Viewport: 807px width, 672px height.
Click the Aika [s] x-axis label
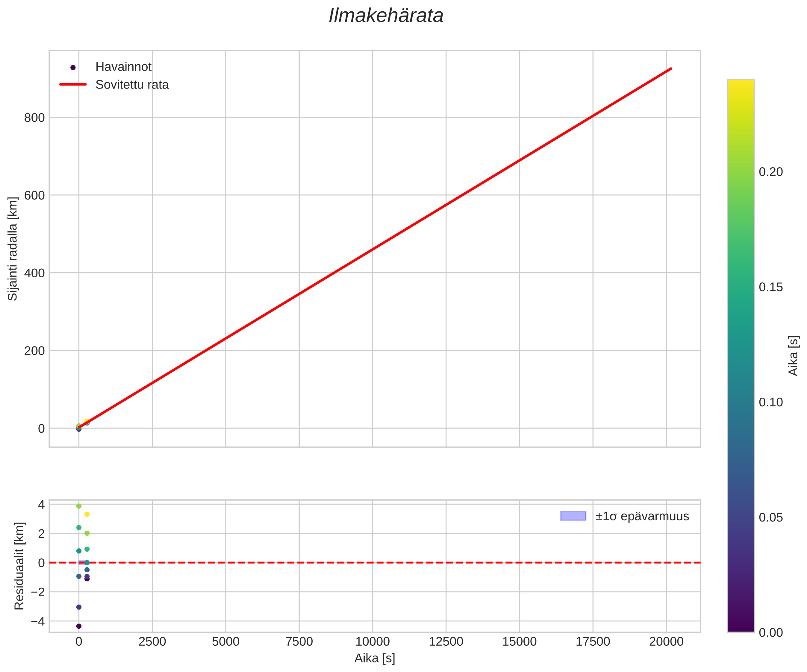374,658
